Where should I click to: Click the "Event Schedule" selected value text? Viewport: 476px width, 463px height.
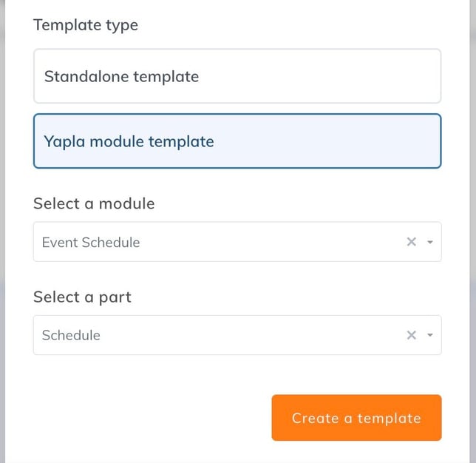point(91,243)
